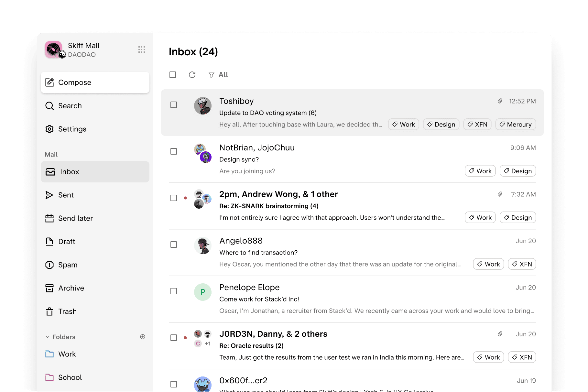The image size is (588, 392).
Task: Click the Design tag on Design sync email
Action: [518, 171]
